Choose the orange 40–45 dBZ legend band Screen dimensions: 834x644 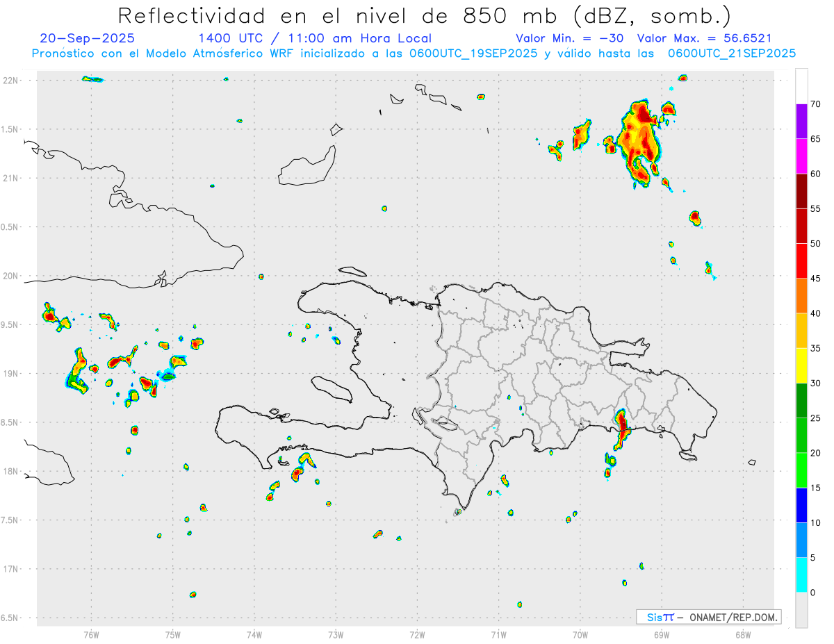coord(801,295)
